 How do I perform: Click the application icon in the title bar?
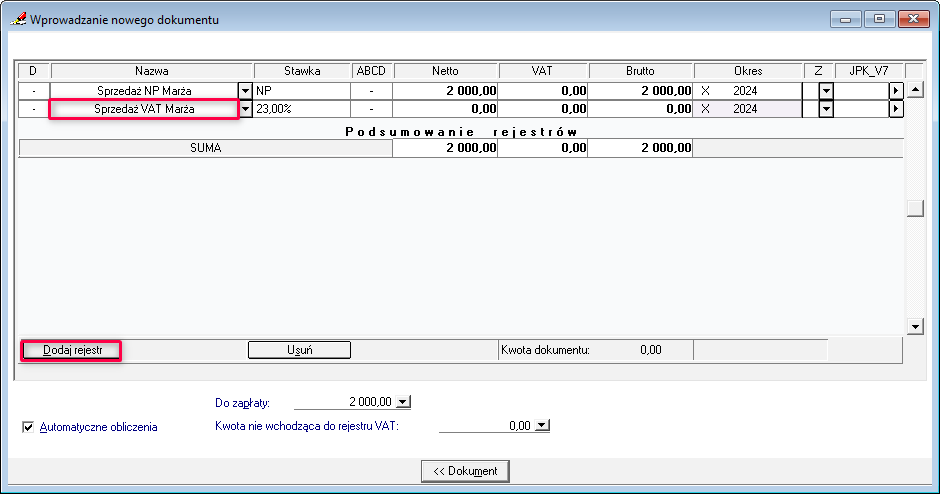coord(18,19)
